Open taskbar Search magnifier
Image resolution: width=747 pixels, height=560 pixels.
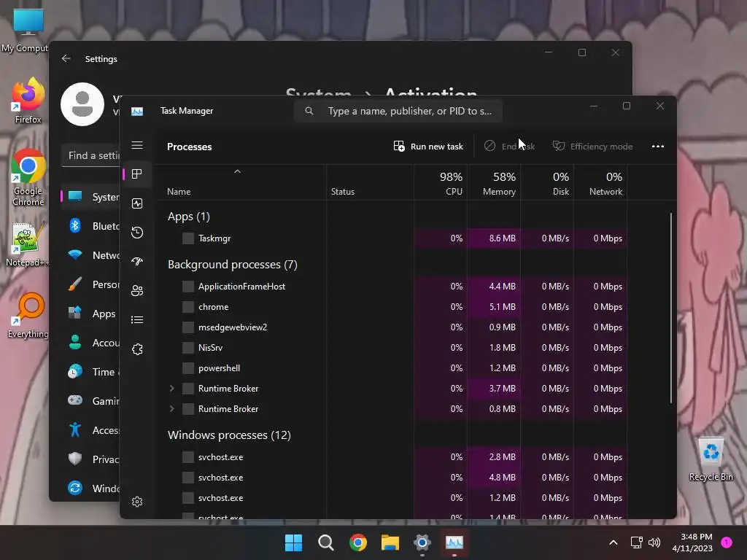tap(326, 542)
